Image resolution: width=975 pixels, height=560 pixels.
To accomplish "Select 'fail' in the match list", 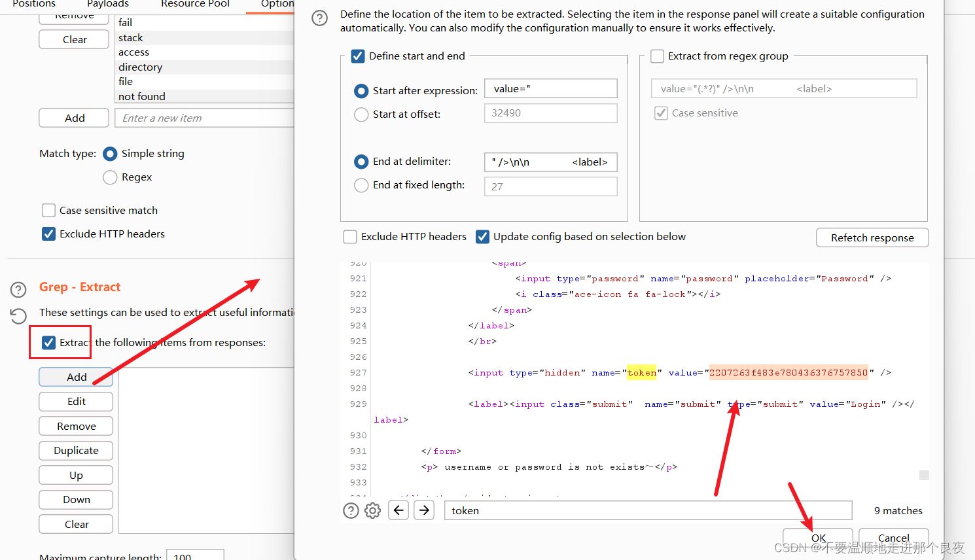I will point(205,23).
